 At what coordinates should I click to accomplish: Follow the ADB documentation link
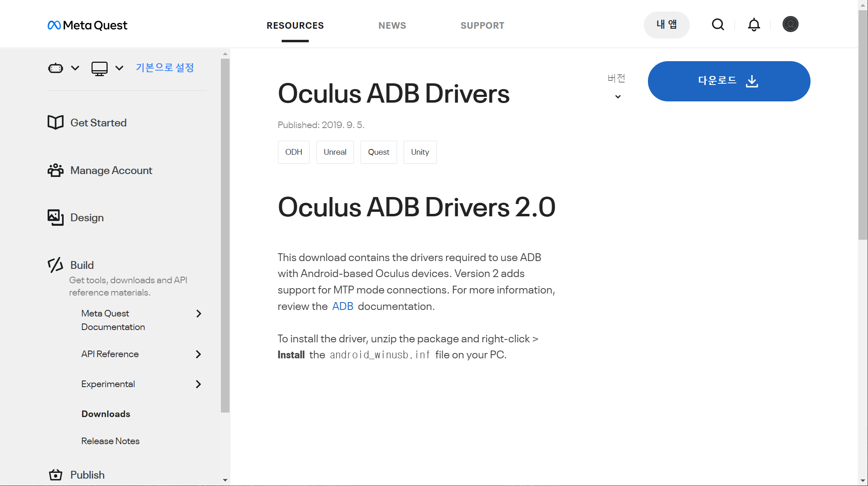tap(342, 306)
